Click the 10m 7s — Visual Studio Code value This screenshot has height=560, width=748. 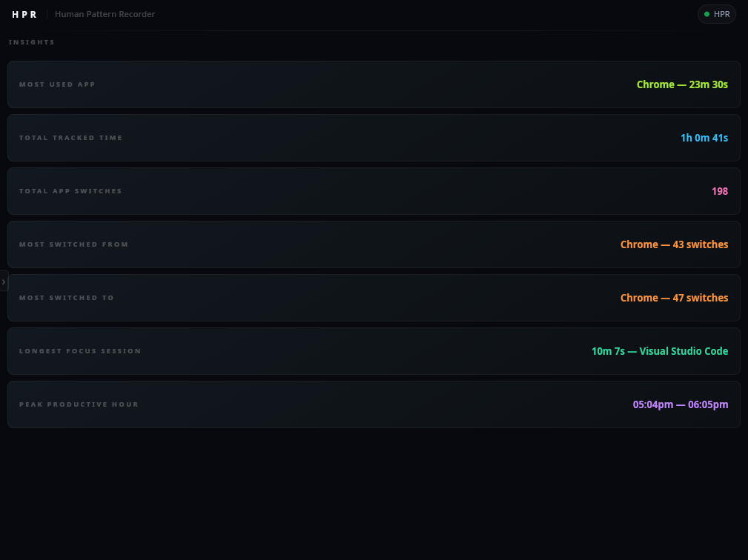[660, 351]
